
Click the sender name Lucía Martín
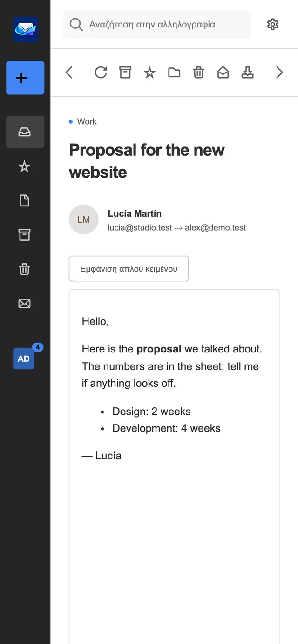tap(135, 213)
